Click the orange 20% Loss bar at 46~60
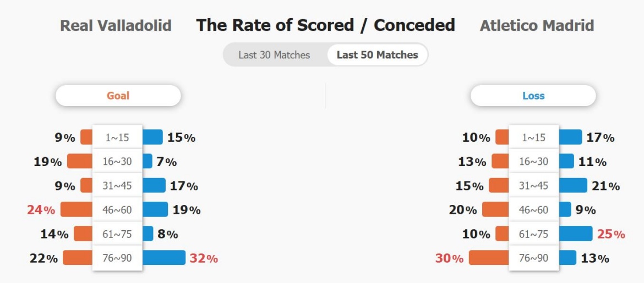 496,209
